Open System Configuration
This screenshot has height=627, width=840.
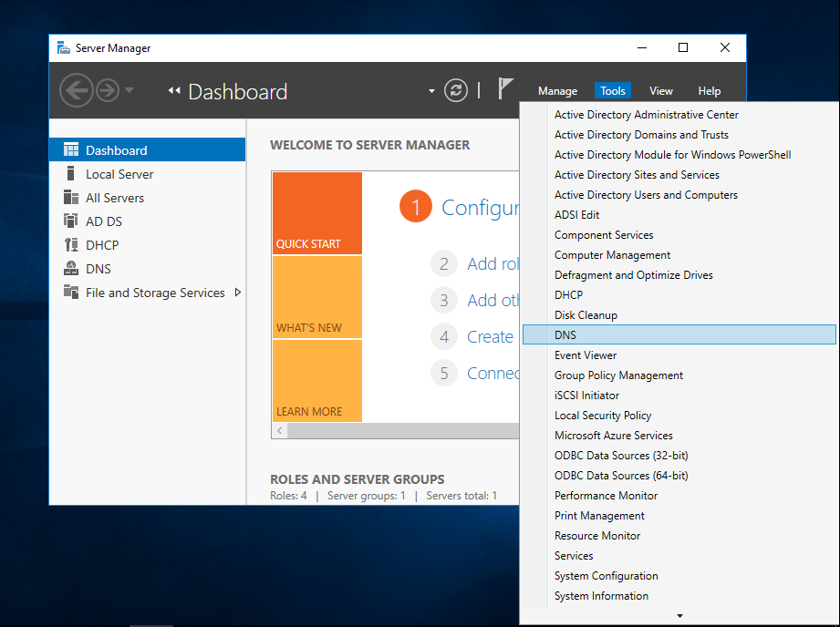tap(679, 576)
